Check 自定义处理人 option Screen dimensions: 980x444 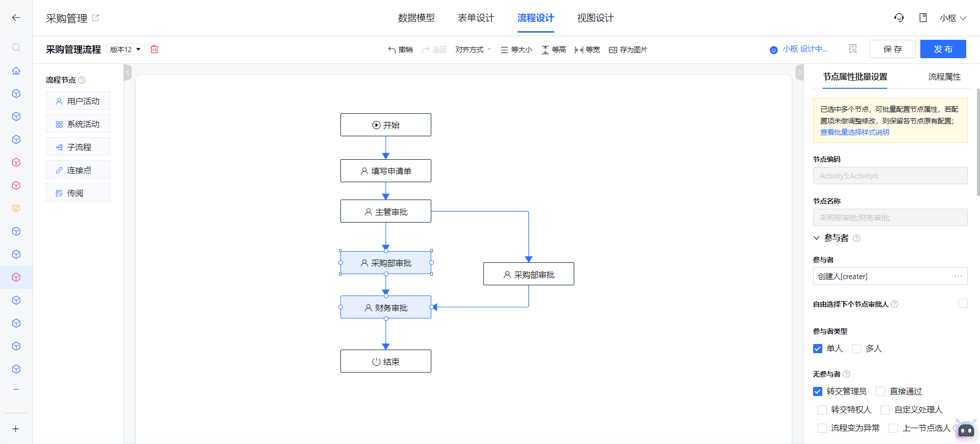(x=885, y=410)
